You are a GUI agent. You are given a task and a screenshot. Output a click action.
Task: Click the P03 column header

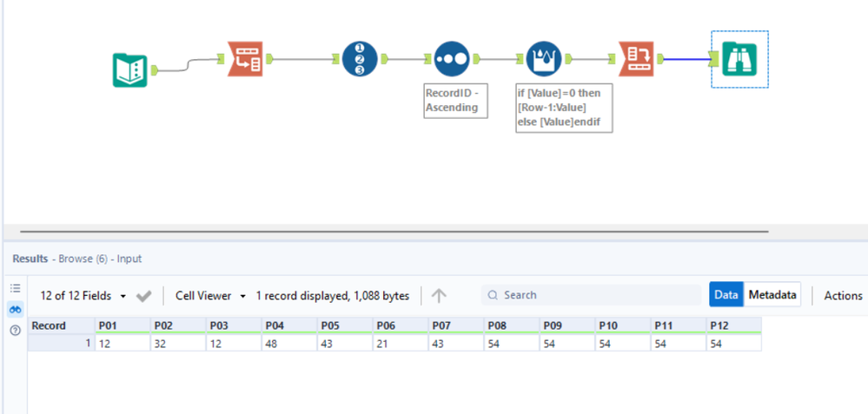coord(234,325)
